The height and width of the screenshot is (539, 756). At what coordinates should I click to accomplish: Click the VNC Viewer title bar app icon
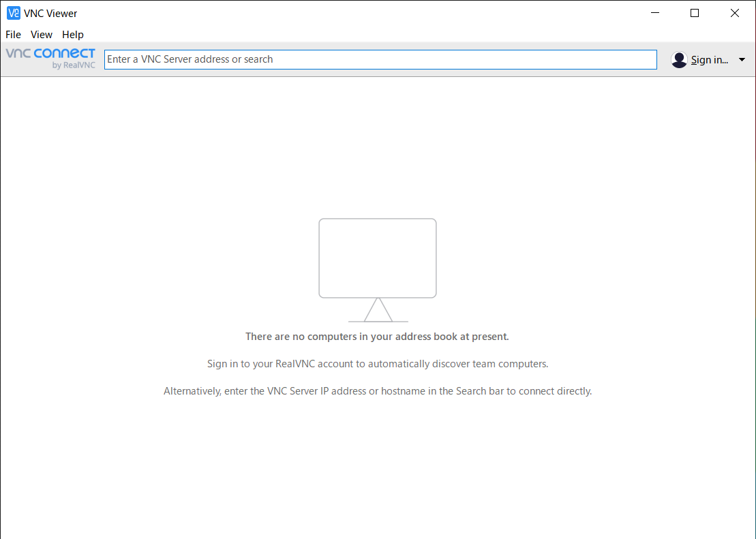click(x=13, y=13)
